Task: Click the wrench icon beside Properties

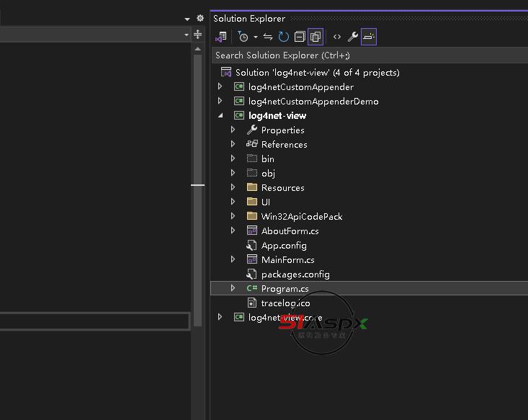Action: coord(252,130)
